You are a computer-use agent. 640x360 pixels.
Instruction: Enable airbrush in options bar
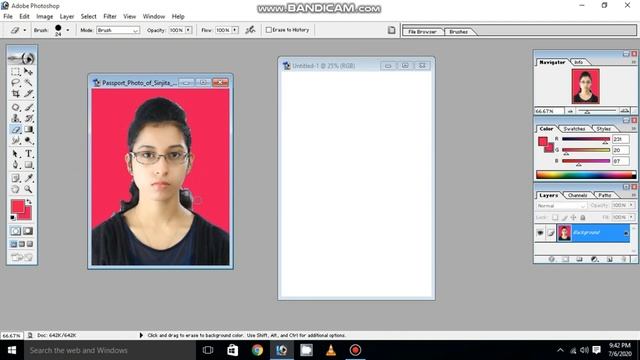pyautogui.click(x=250, y=30)
